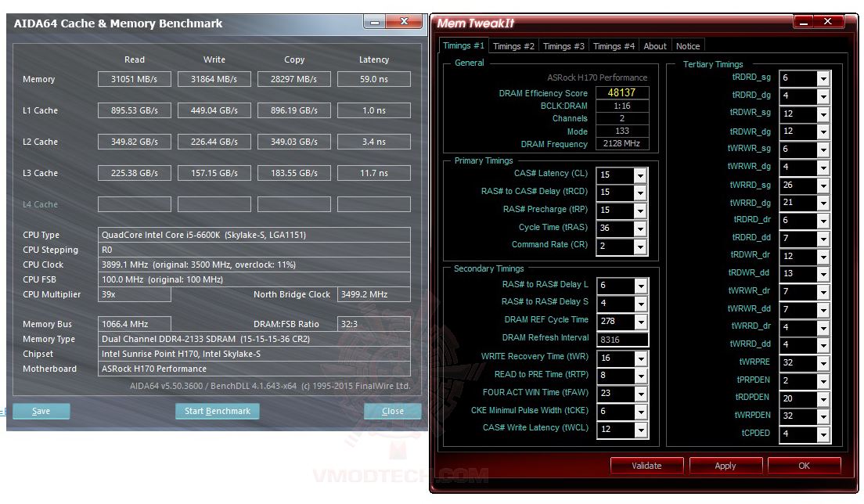Start Benchmark in AIDA64
Screen dimensions: 864x504
[217, 411]
